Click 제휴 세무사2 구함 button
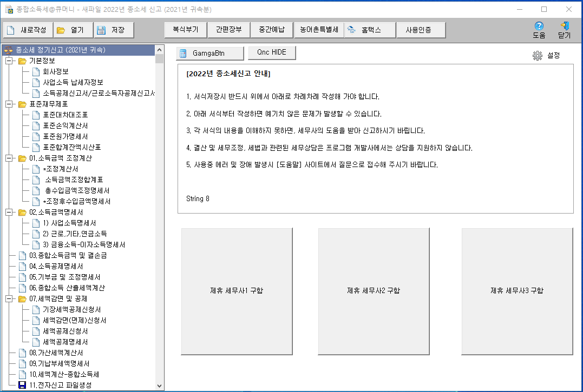The width and height of the screenshot is (583, 392). coord(374,291)
